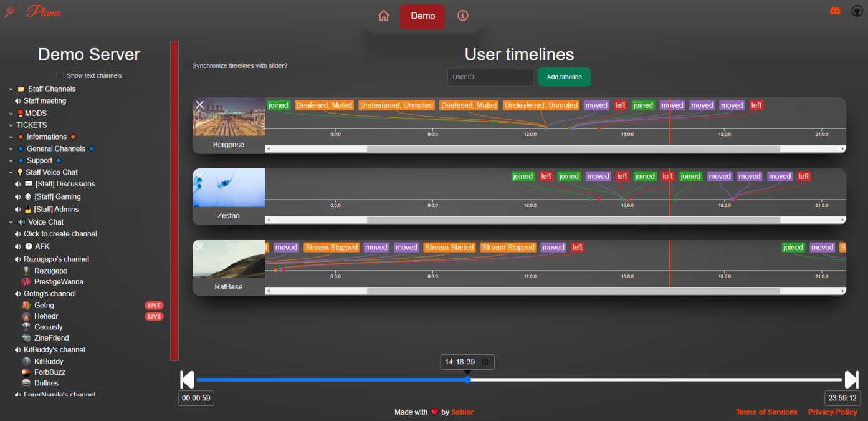Open the Privacy Policy link

832,412
